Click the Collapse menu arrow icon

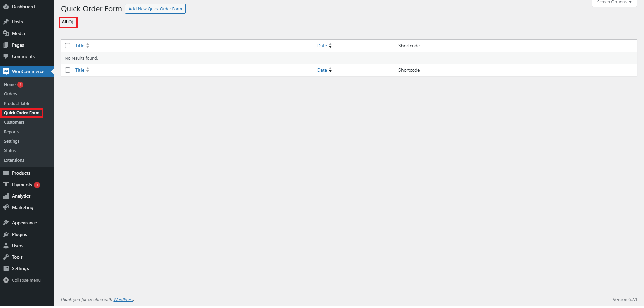coord(6,280)
